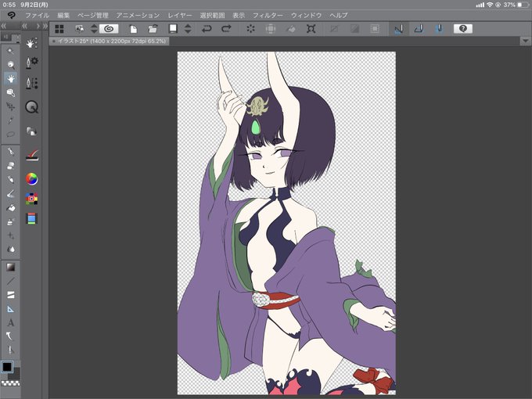This screenshot has width=532, height=399.
Task: Select the Balloon tool
Action: point(10,336)
